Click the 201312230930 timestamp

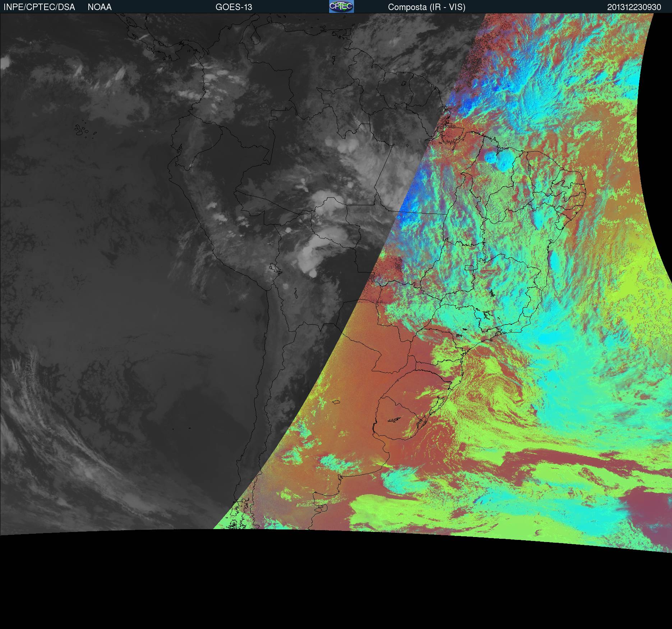point(634,7)
